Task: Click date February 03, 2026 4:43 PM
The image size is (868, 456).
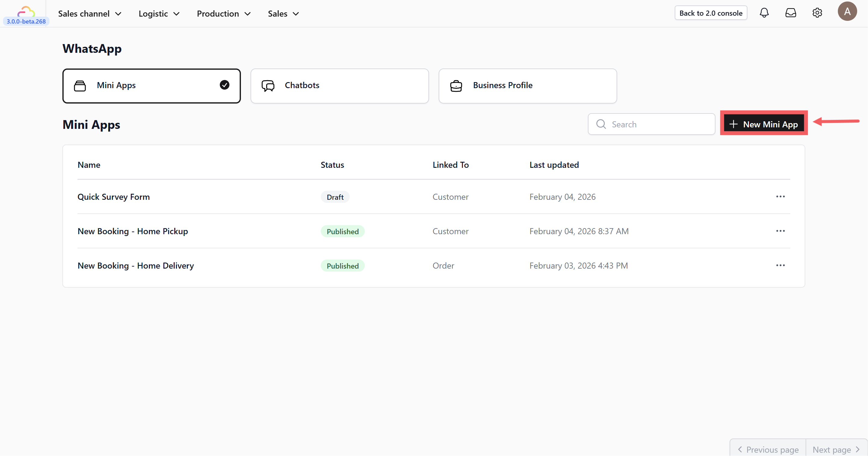Action: click(x=579, y=266)
